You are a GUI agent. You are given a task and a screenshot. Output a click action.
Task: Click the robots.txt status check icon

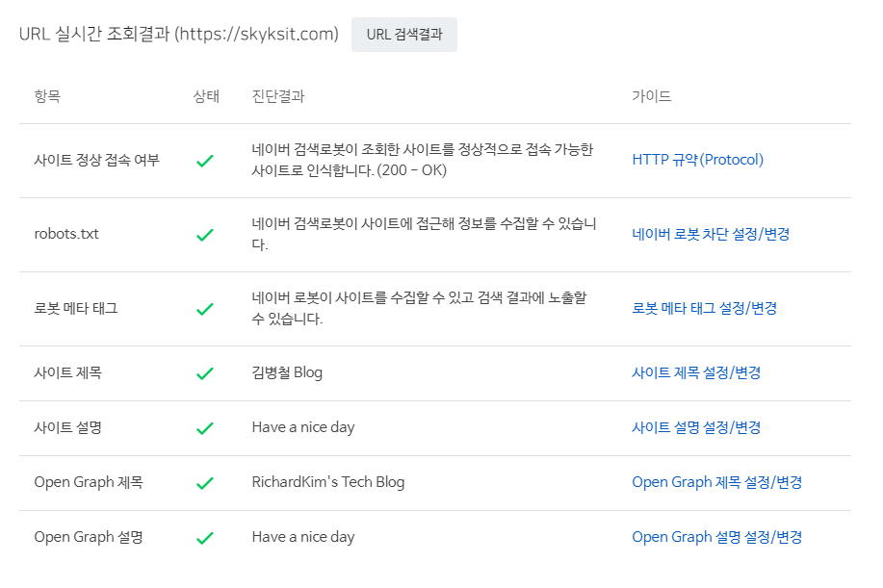205,234
